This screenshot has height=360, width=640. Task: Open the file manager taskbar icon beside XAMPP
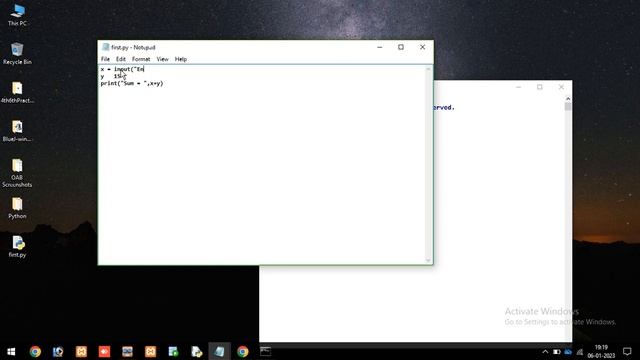pos(127,351)
